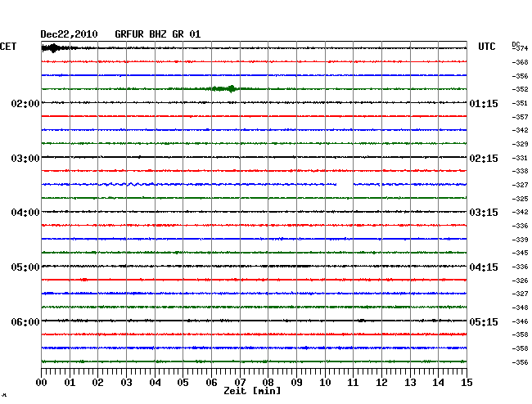Click the 03:00 CET time label
Viewport: 532px width, 404px height.
[x=25, y=159]
